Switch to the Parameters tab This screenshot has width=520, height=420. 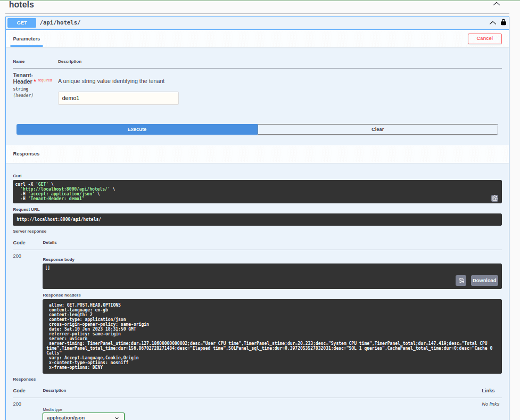(26, 38)
